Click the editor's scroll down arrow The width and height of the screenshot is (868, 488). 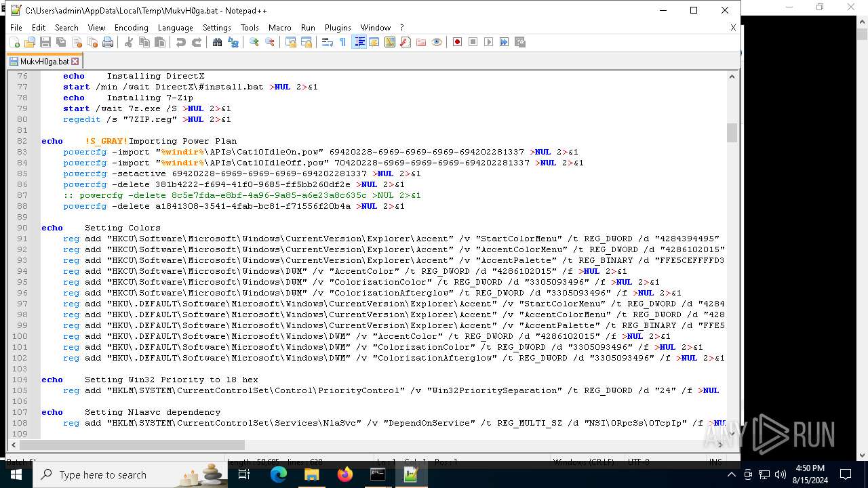tap(732, 432)
